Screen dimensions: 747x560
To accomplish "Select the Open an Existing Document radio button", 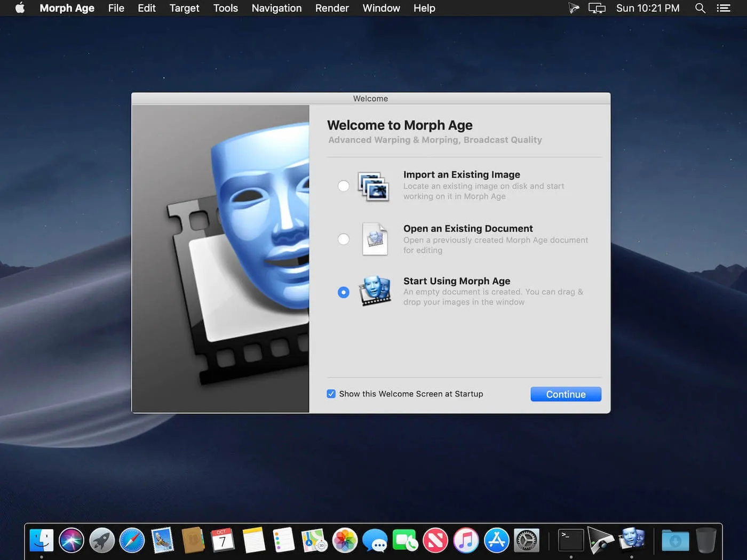I will pos(344,239).
